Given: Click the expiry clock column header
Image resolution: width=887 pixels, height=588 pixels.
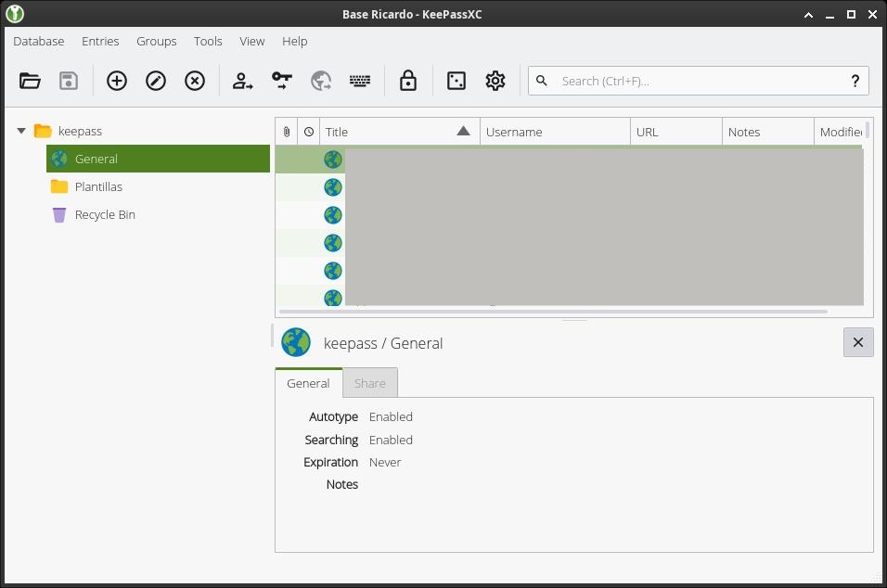Looking at the screenshot, I should click(x=309, y=132).
